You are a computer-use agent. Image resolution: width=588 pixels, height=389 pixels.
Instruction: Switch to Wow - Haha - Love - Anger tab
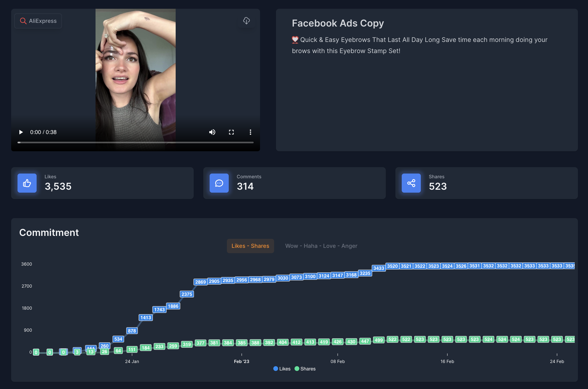[x=321, y=246]
